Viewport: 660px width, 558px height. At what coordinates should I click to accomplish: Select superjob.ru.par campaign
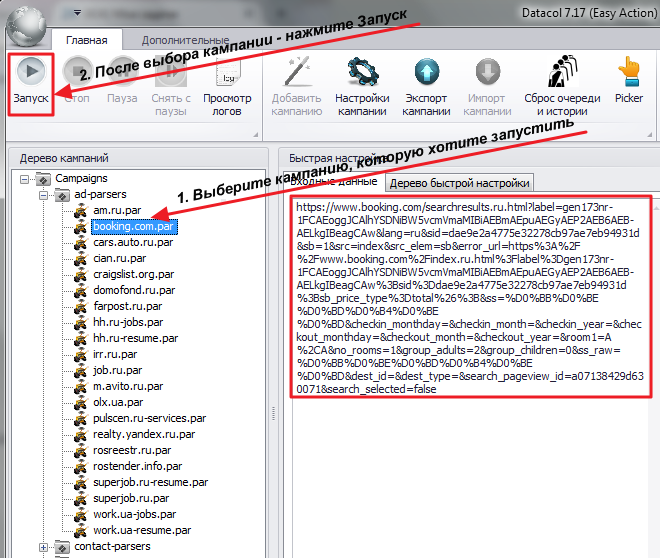(x=131, y=498)
